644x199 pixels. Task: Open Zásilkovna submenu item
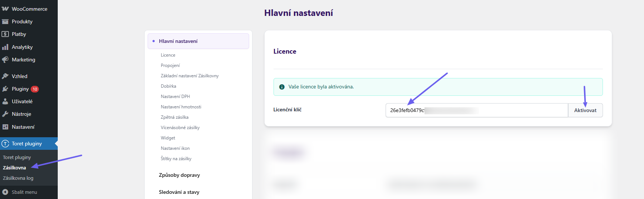(x=14, y=168)
